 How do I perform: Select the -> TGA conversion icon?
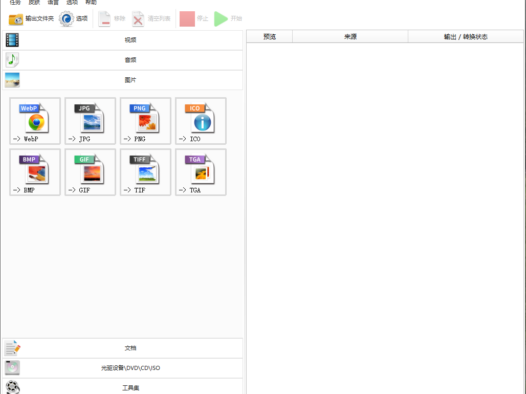click(201, 172)
